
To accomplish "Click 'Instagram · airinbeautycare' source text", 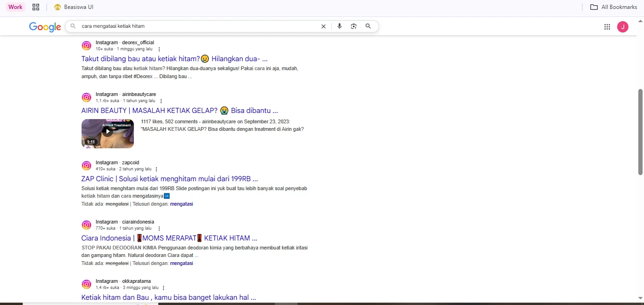I will [x=126, y=94].
